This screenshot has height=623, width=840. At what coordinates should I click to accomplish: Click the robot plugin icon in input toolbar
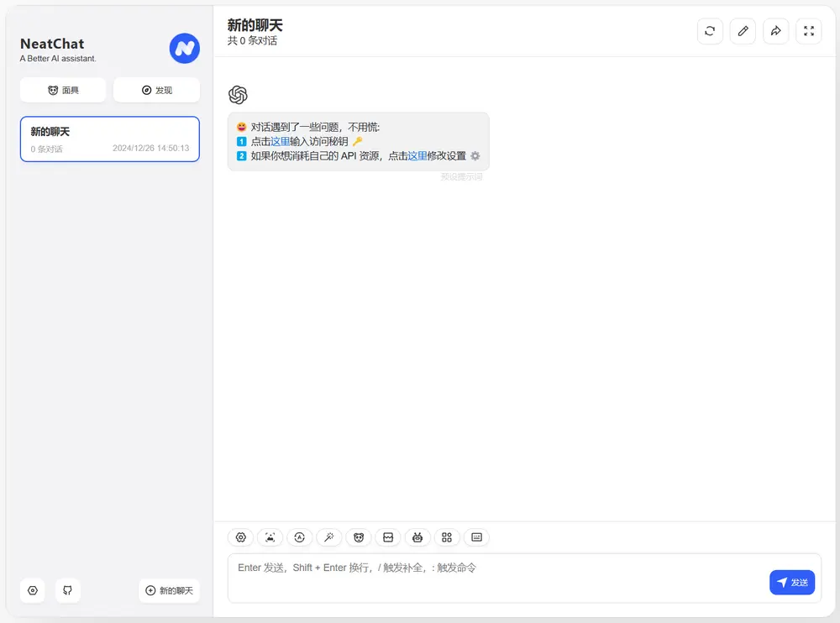point(417,537)
